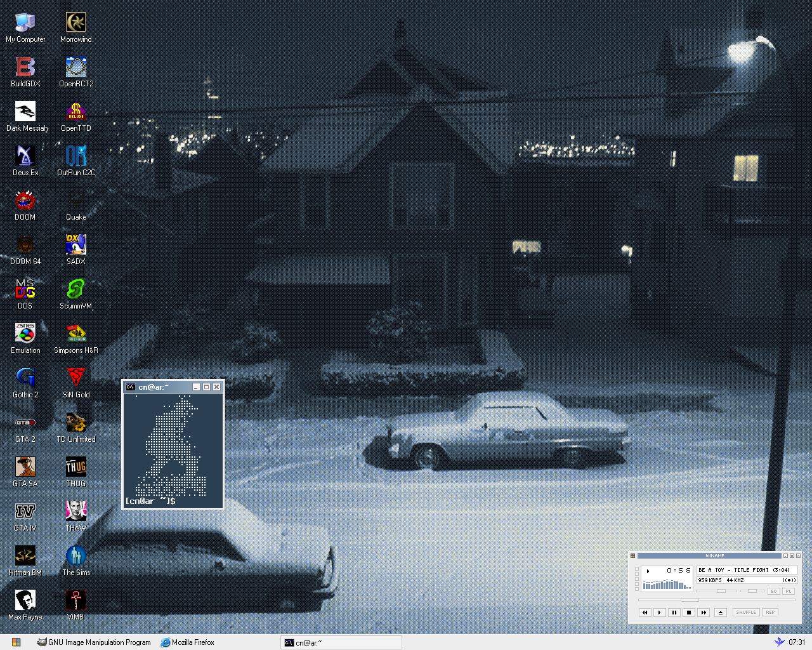Toggle the Winamp PL playlist window

click(788, 591)
